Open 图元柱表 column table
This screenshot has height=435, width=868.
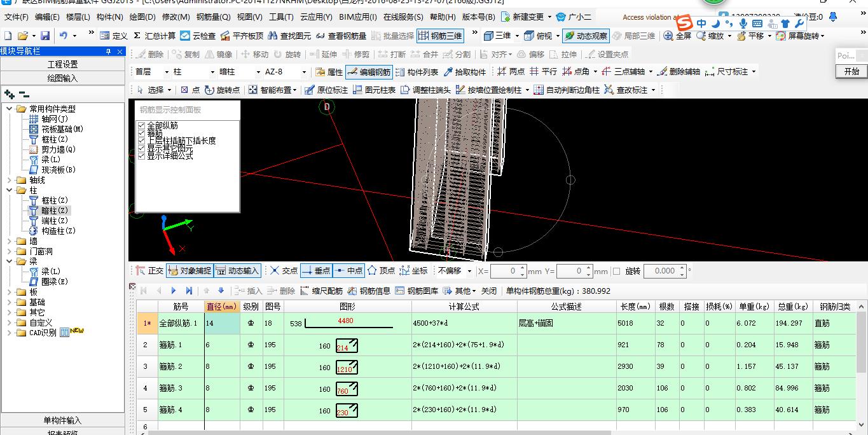374,90
